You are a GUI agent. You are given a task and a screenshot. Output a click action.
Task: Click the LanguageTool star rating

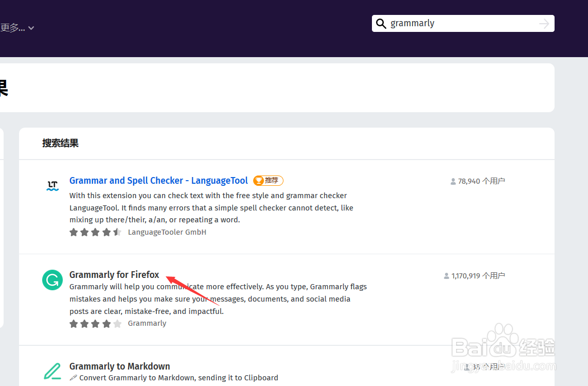(x=95, y=232)
